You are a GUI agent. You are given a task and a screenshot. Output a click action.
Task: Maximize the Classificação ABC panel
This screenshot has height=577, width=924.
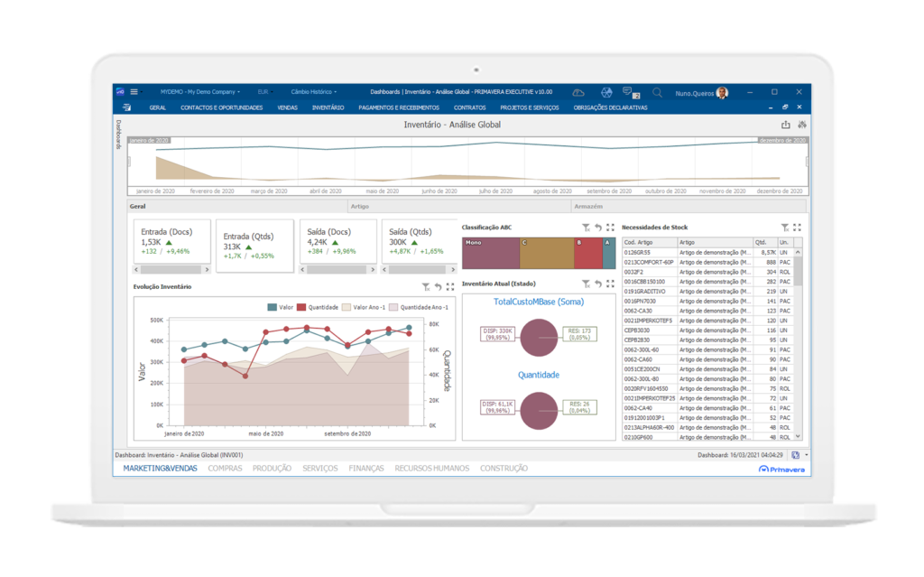coord(611,228)
